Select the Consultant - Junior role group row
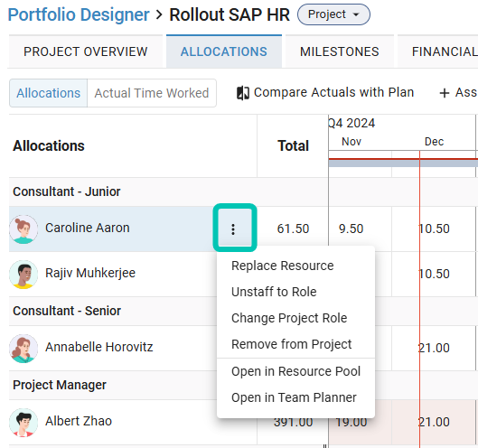This screenshot has height=448, width=478. (x=168, y=191)
